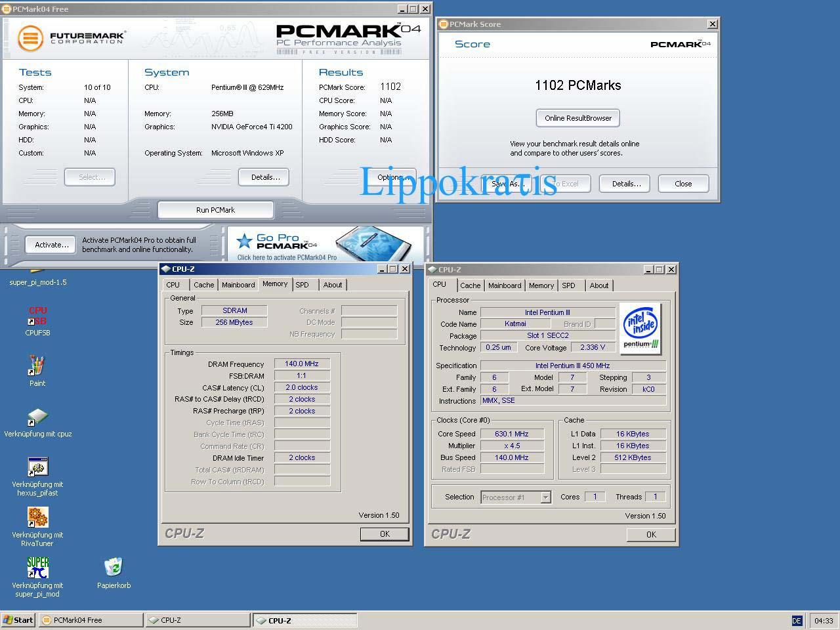Open Mainboard tab in right CPU-Z window
Image resolution: width=840 pixels, height=630 pixels.
pyautogui.click(x=505, y=285)
